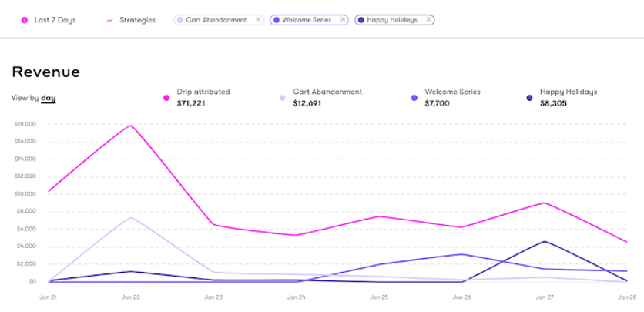Click the Welcome Series chip color dot

[277, 20]
